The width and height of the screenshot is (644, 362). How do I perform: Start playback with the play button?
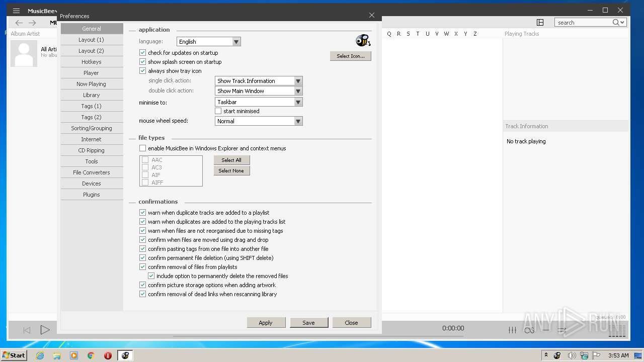[45, 330]
